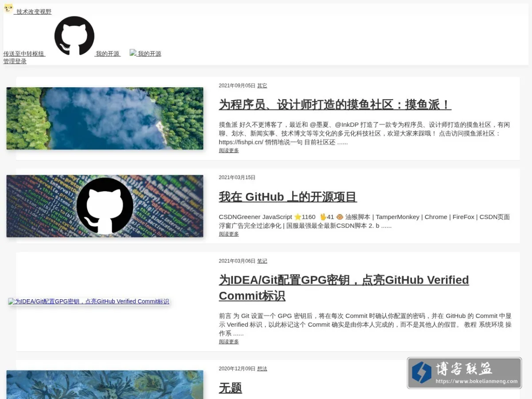Click 阅读更多 under the 摸鱼派 post

point(229,151)
